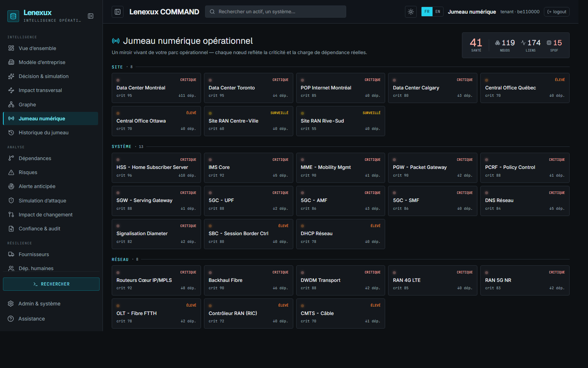Click the Historique du jumeau clock icon
The height and width of the screenshot is (368, 588).
point(11,132)
